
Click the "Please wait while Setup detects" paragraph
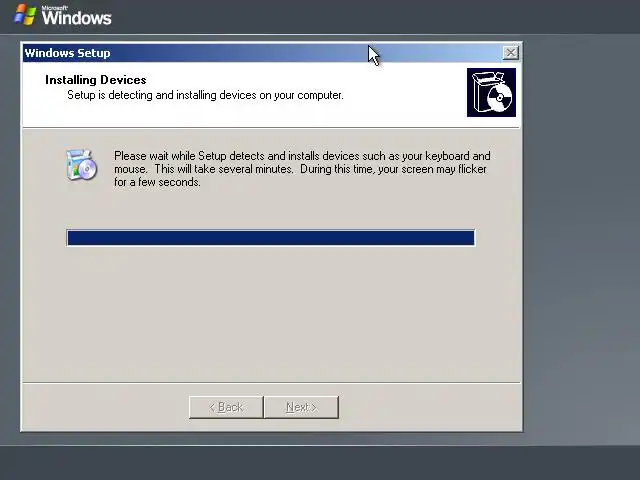[302, 169]
